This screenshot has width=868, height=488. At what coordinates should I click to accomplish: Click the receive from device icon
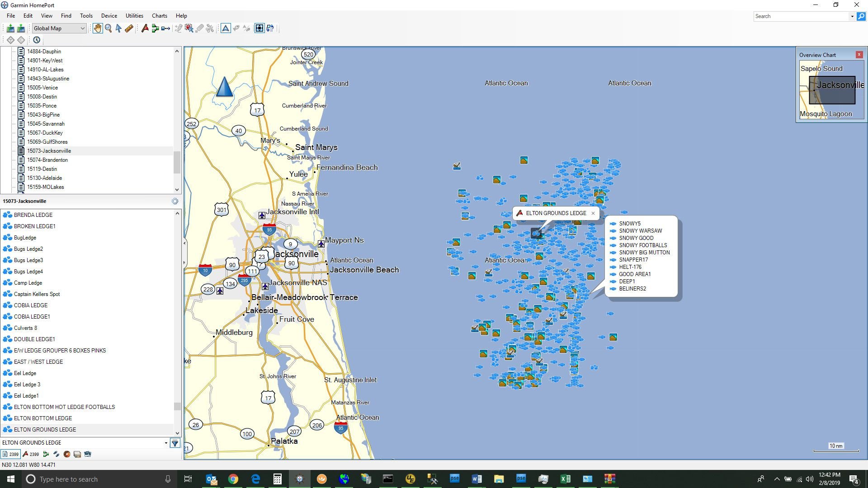(10, 28)
